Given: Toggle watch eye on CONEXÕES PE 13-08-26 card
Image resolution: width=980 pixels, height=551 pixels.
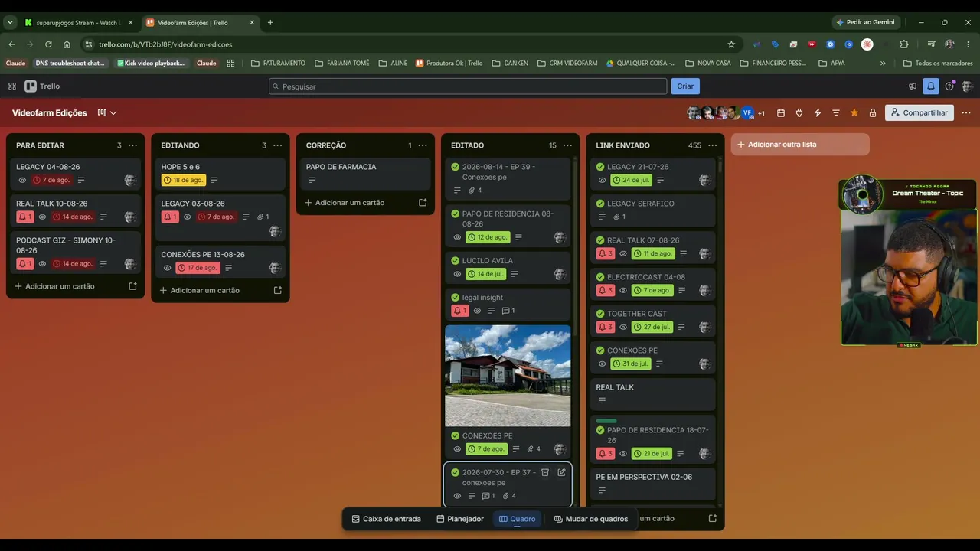Looking at the screenshot, I should coord(167,268).
